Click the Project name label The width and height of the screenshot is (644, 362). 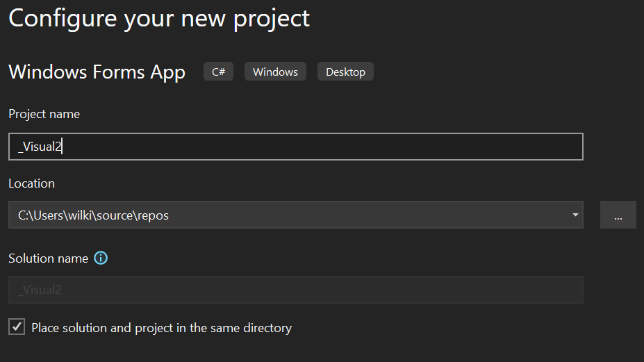(x=44, y=114)
